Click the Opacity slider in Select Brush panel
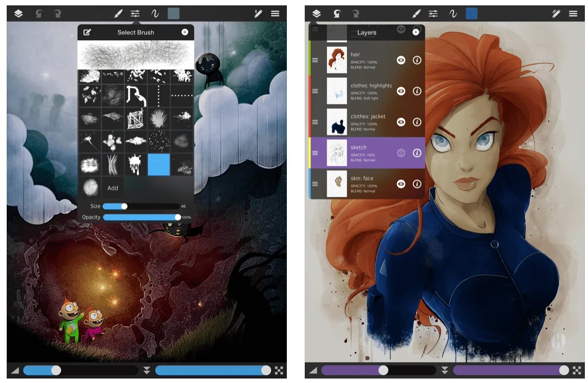 (x=141, y=217)
